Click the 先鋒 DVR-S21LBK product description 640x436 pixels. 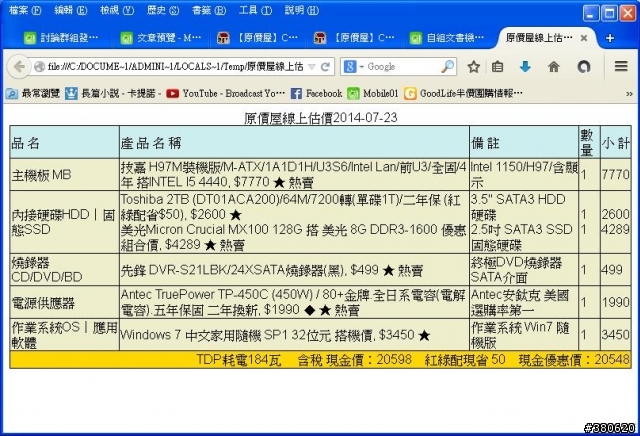point(272,270)
